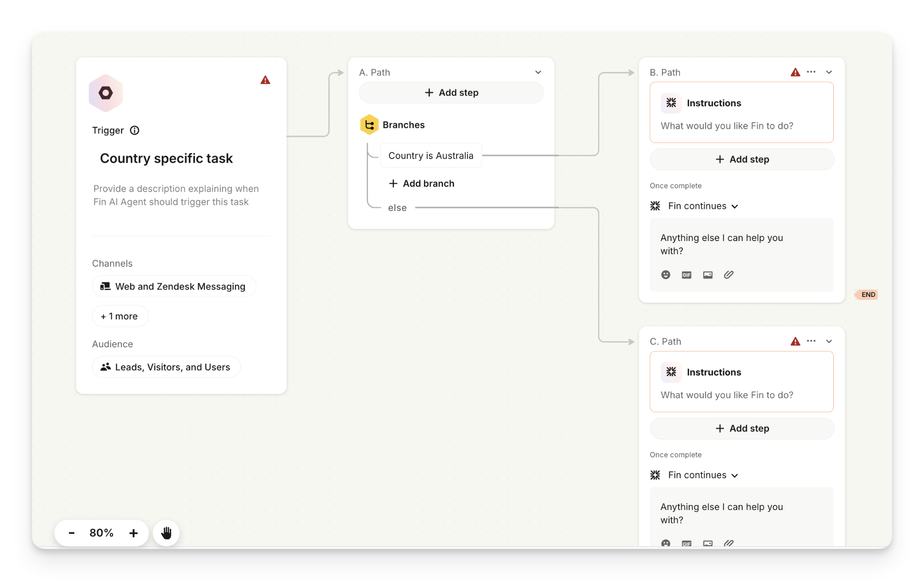Image resolution: width=924 pixels, height=581 pixels.
Task: Open the B. Path three-dot options menu
Action: (811, 72)
